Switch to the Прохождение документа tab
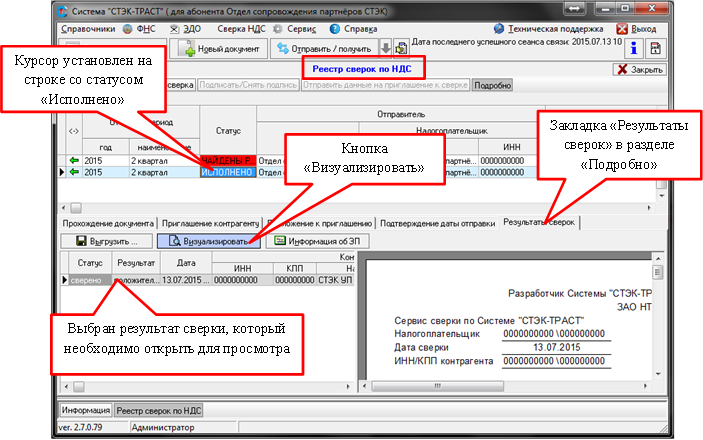Image resolution: width=703 pixels, height=440 pixels. pos(108,223)
